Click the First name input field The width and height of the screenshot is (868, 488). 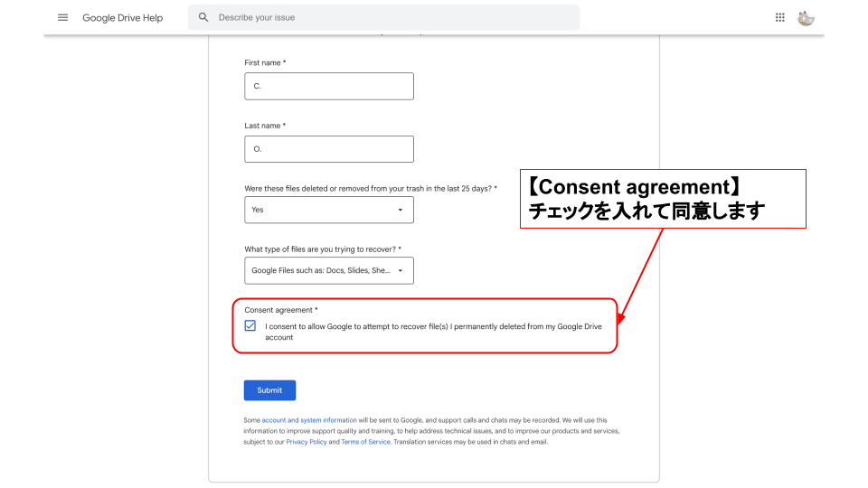(329, 86)
